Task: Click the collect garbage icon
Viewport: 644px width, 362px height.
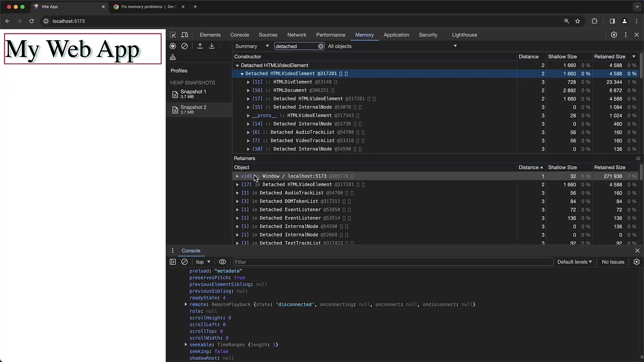Action: [x=172, y=57]
